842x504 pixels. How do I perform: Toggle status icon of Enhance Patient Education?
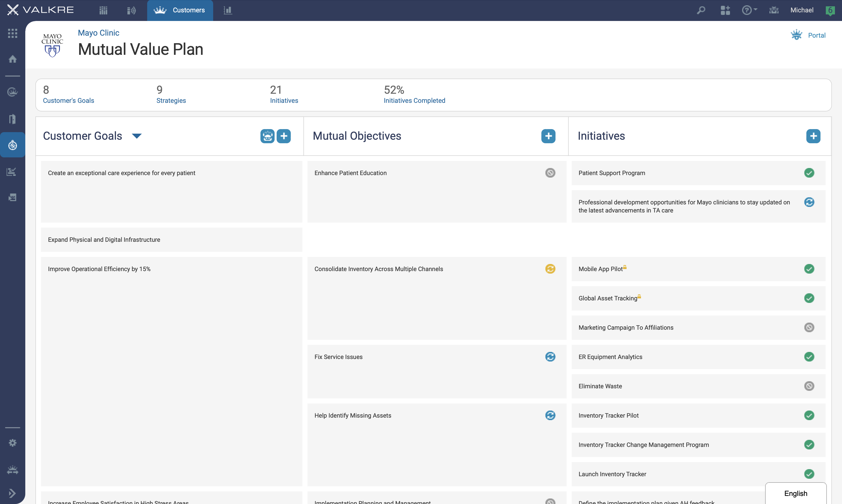point(550,173)
